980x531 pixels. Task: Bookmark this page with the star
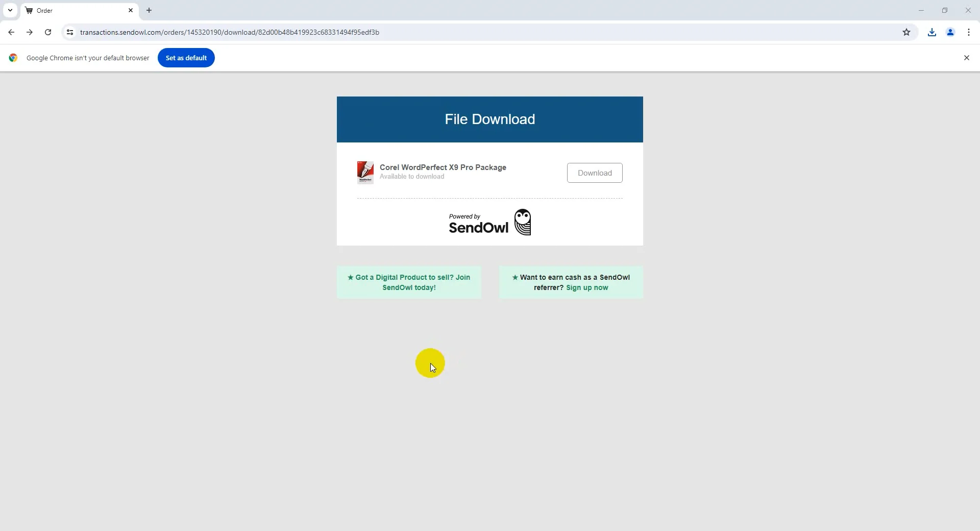pyautogui.click(x=906, y=32)
